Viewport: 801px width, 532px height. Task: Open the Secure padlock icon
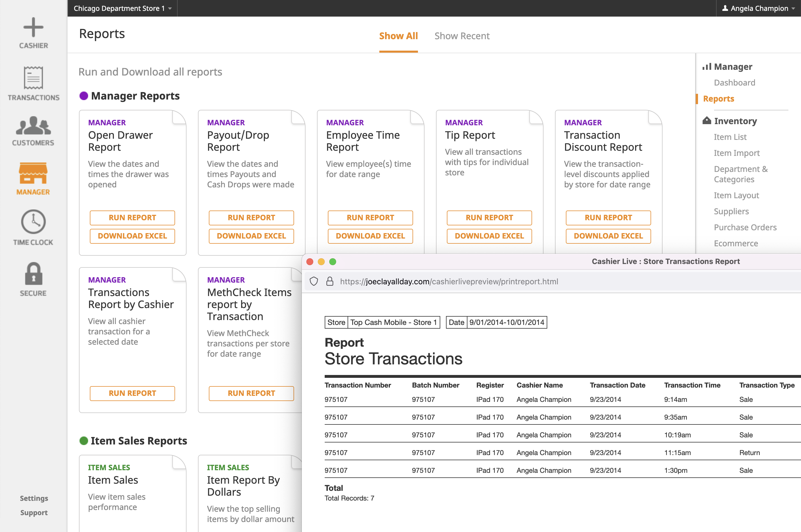pos(33,273)
